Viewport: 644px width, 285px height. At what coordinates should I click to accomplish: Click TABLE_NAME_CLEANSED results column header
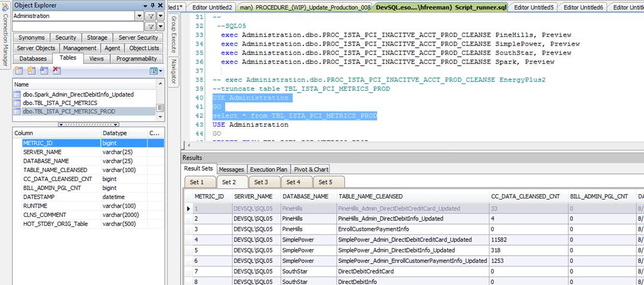412,197
